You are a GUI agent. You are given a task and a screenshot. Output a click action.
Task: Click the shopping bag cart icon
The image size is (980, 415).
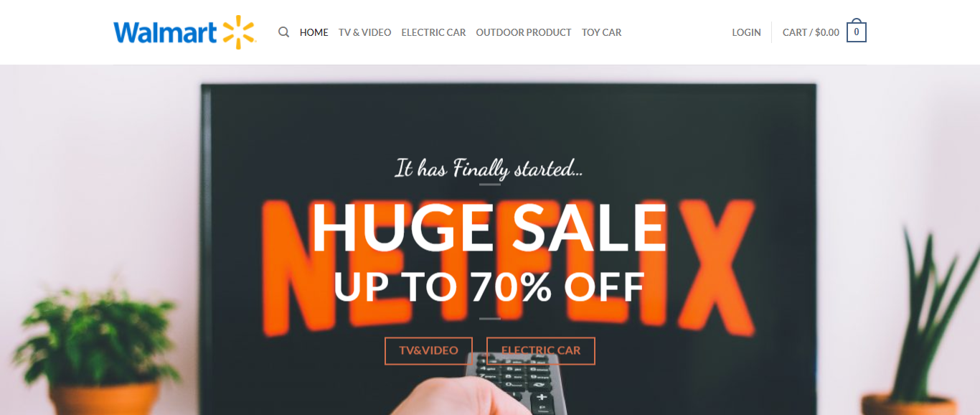(857, 31)
